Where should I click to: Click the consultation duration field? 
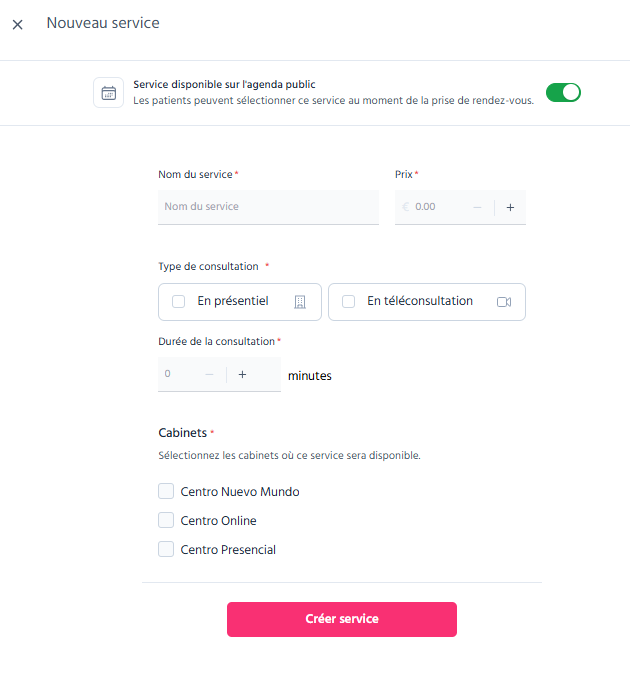pos(182,374)
